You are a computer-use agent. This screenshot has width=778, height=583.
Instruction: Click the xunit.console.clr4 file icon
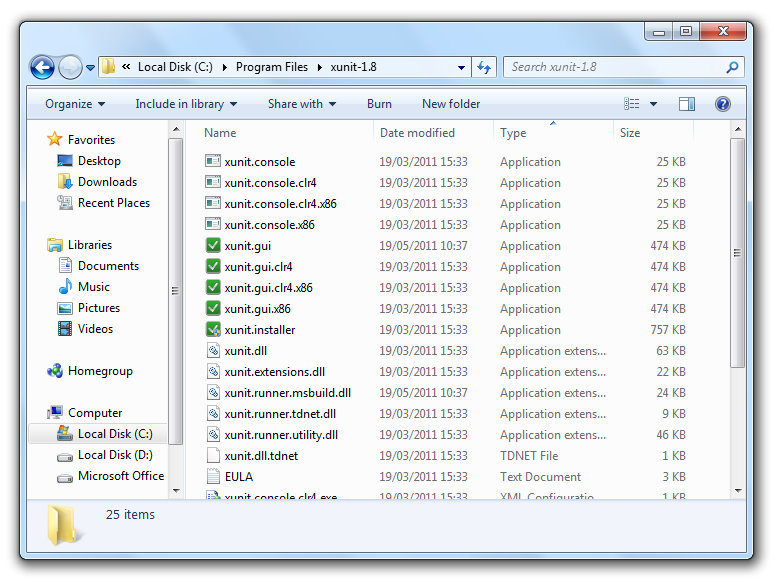[213, 182]
